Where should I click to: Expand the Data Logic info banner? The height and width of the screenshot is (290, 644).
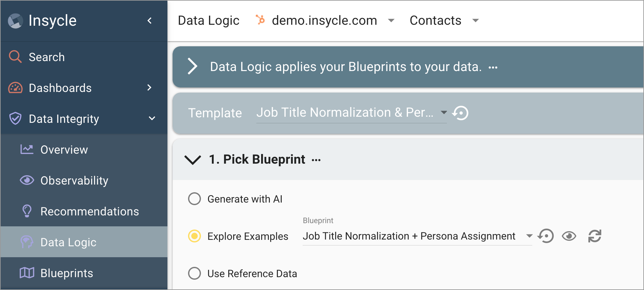coord(192,67)
